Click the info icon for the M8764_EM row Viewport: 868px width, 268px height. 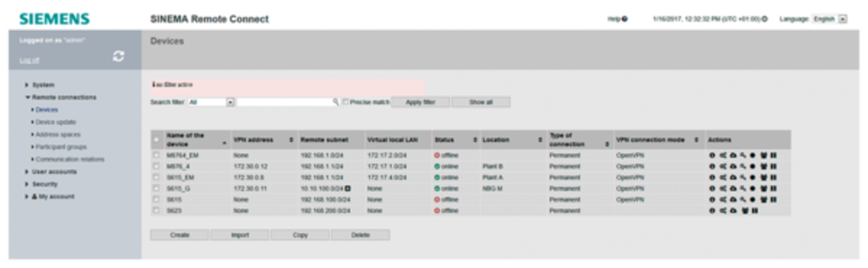click(712, 155)
